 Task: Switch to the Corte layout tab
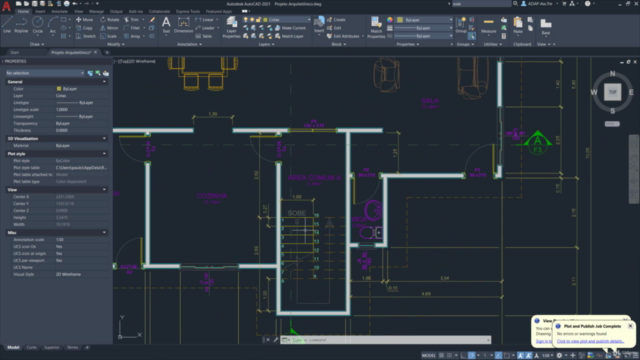(x=31, y=347)
